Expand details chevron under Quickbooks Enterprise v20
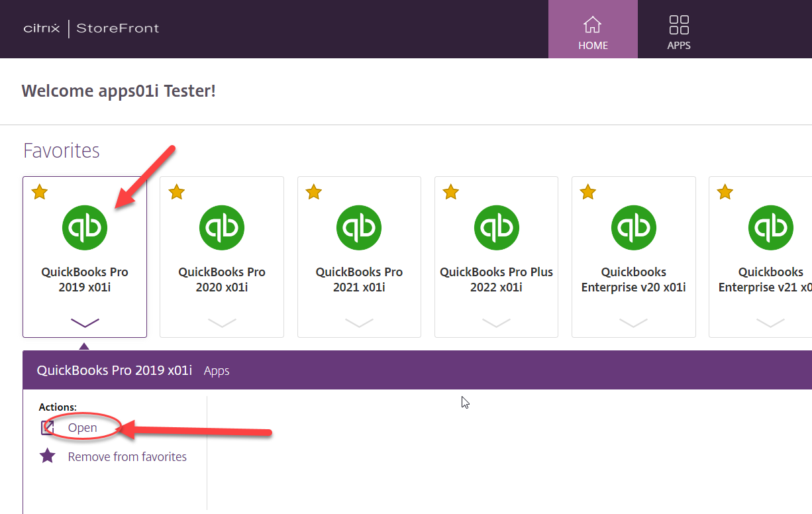Image resolution: width=812 pixels, height=514 pixels. coord(633,323)
